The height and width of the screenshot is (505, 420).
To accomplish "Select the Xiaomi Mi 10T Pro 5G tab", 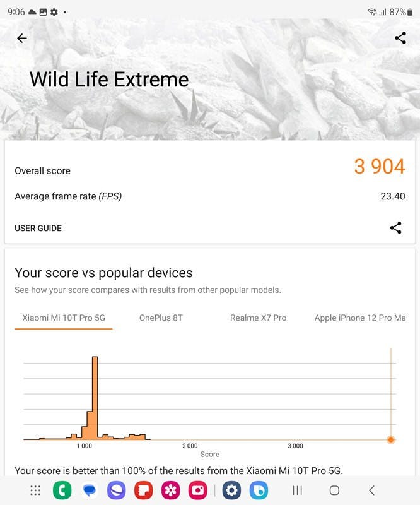I will (x=64, y=318).
